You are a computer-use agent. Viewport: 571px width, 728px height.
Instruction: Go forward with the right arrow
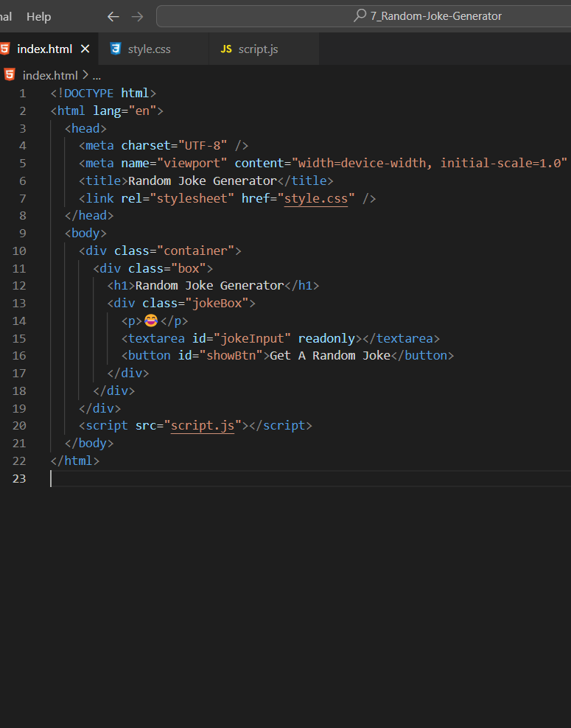click(138, 17)
